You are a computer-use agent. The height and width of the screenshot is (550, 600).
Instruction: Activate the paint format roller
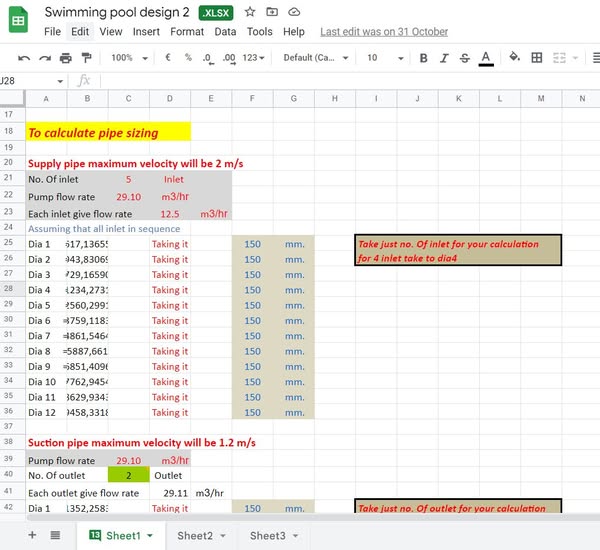coord(85,58)
